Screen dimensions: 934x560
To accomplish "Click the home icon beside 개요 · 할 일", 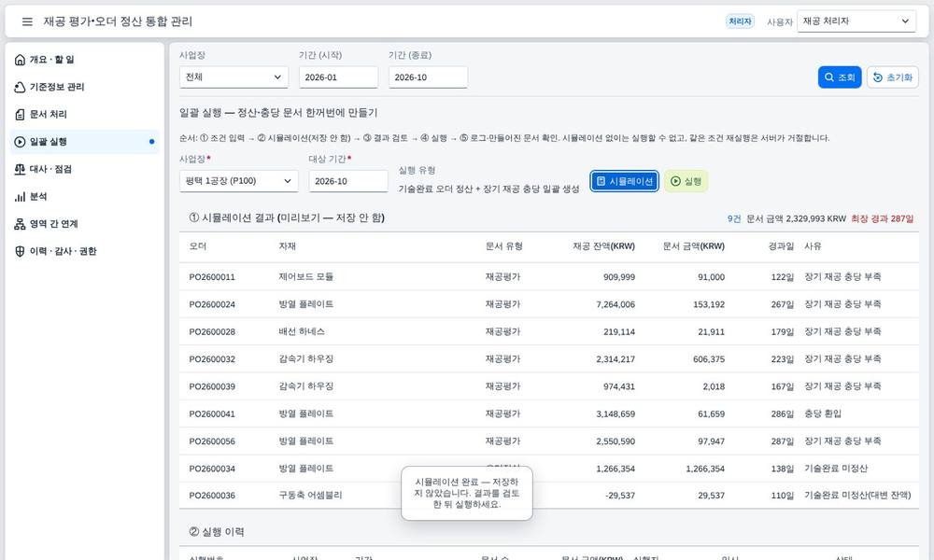I will click(x=20, y=60).
